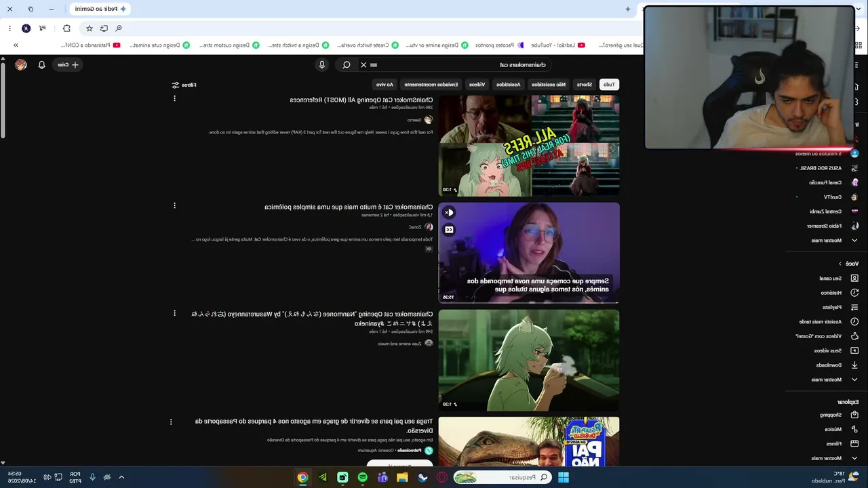Show hidden system tray icons chevron
Viewport: 868px width, 488px height.
tap(121, 477)
